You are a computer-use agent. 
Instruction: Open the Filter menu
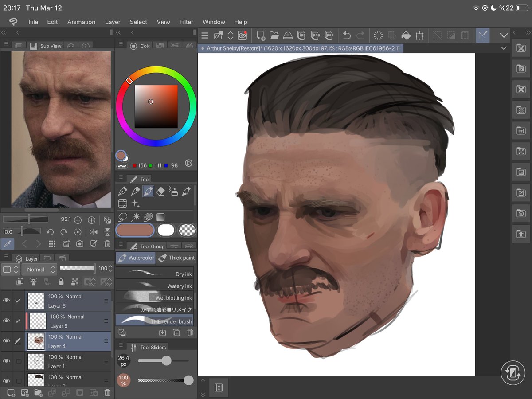point(186,22)
